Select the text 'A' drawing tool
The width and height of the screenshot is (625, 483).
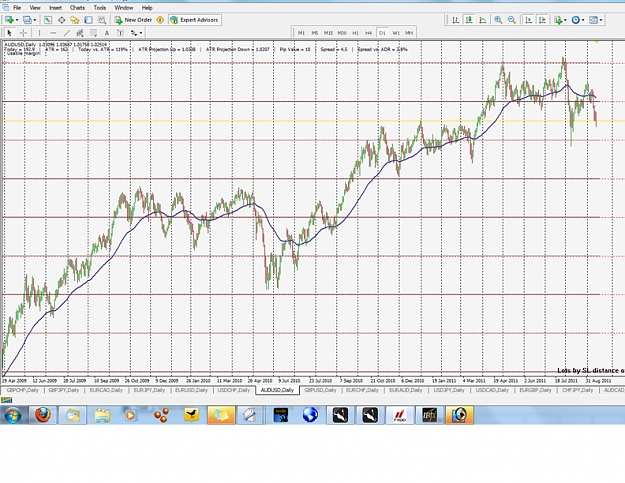tap(106, 33)
